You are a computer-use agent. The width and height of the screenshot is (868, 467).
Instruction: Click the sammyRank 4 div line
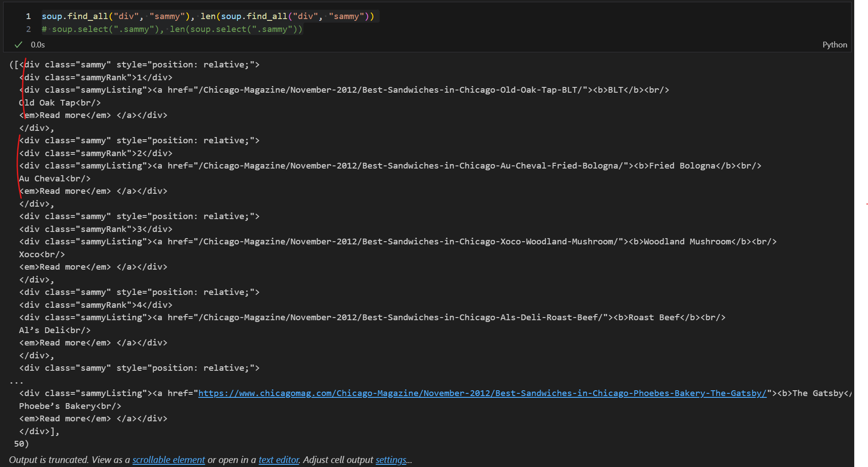tap(96, 305)
